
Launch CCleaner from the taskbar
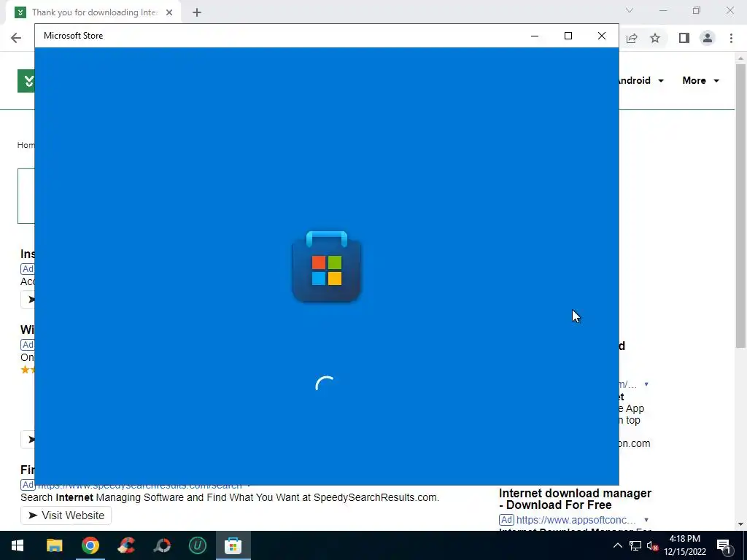126,545
